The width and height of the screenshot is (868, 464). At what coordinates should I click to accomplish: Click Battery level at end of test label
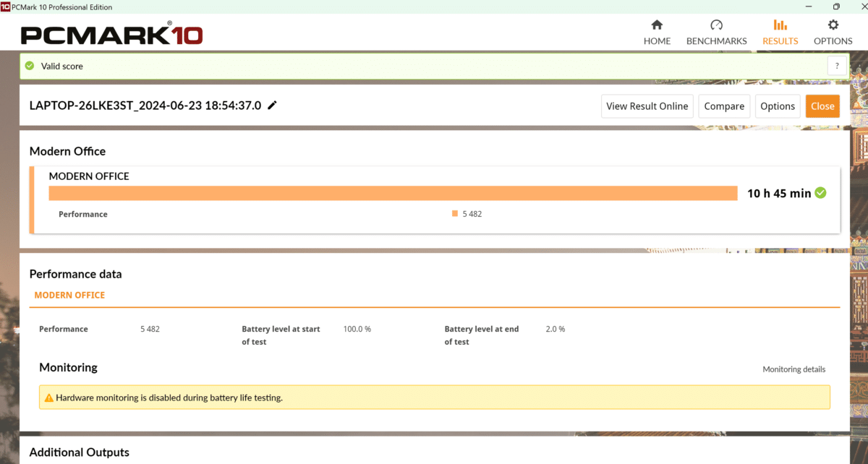coord(482,335)
